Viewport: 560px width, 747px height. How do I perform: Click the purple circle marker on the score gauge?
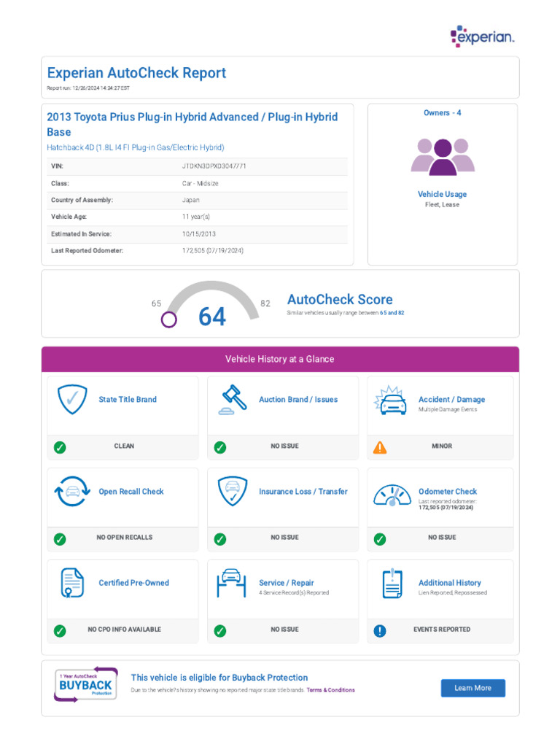coord(168,320)
